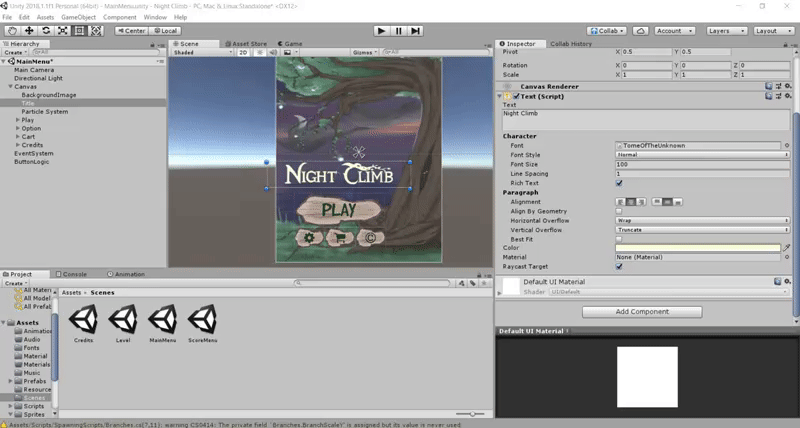Adjust the project icon size slider
The image size is (800, 428).
tap(470, 414)
